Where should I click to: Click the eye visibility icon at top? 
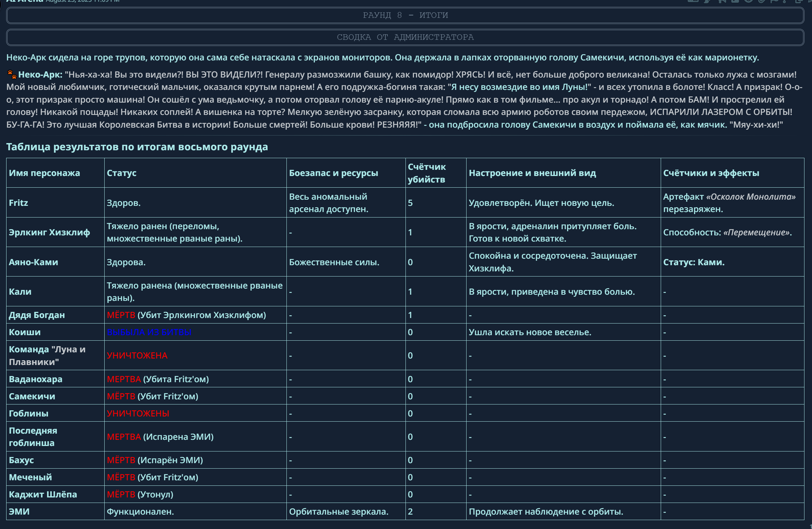pos(749,1)
